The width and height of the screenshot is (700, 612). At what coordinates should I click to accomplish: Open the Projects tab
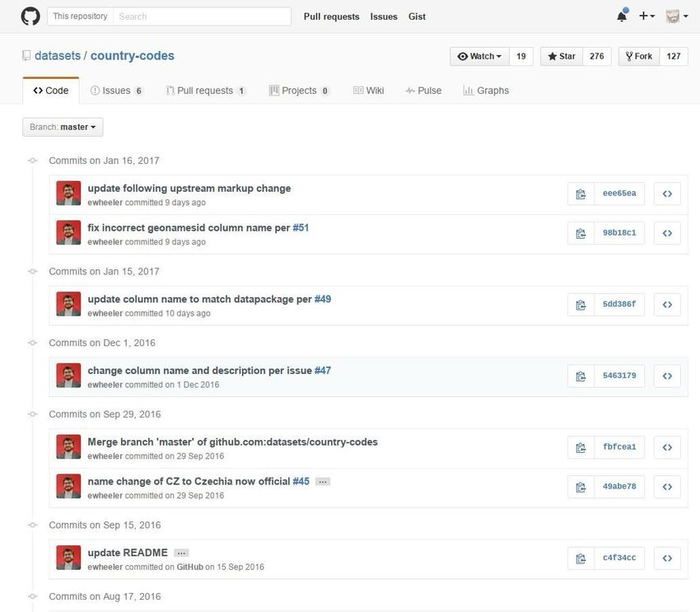(299, 91)
